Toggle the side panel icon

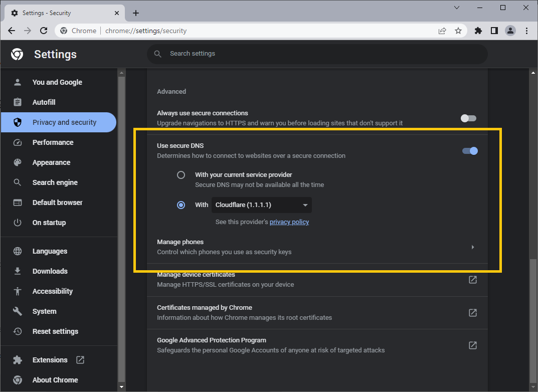[x=494, y=31]
